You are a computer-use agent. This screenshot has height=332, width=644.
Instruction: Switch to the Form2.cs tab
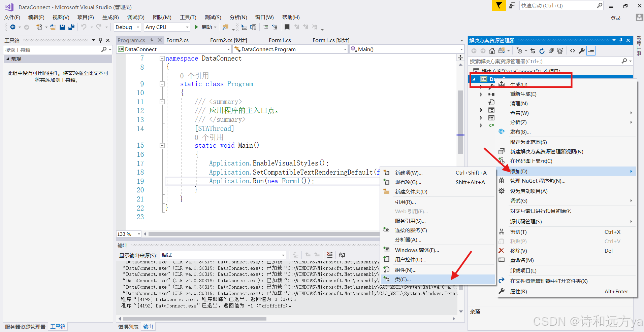coord(178,40)
